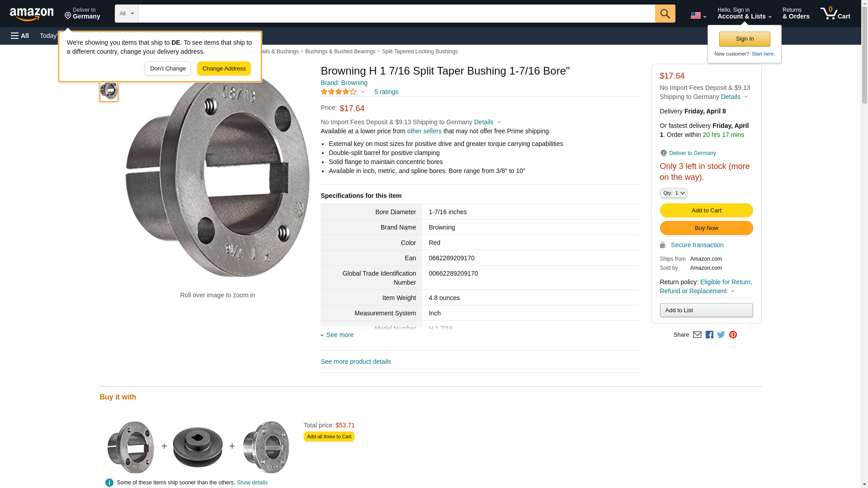
Task: Share on Pinterest icon
Action: [733, 335]
